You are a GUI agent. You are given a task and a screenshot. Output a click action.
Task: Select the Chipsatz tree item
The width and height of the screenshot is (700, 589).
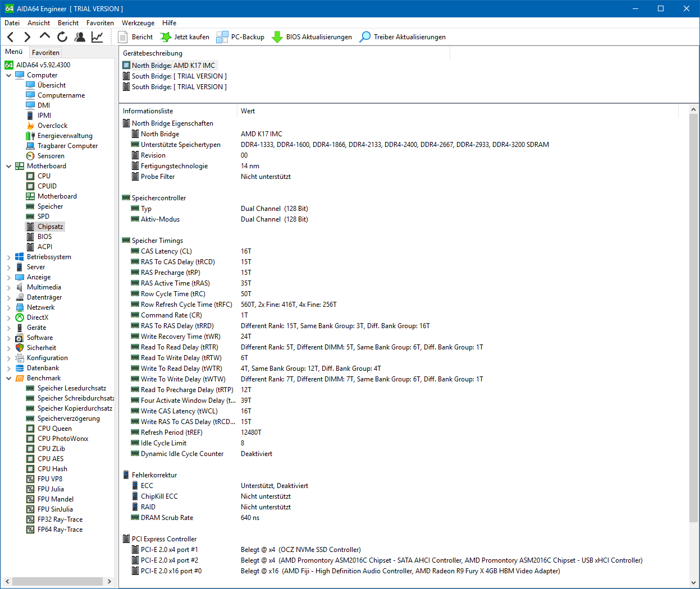coord(50,227)
